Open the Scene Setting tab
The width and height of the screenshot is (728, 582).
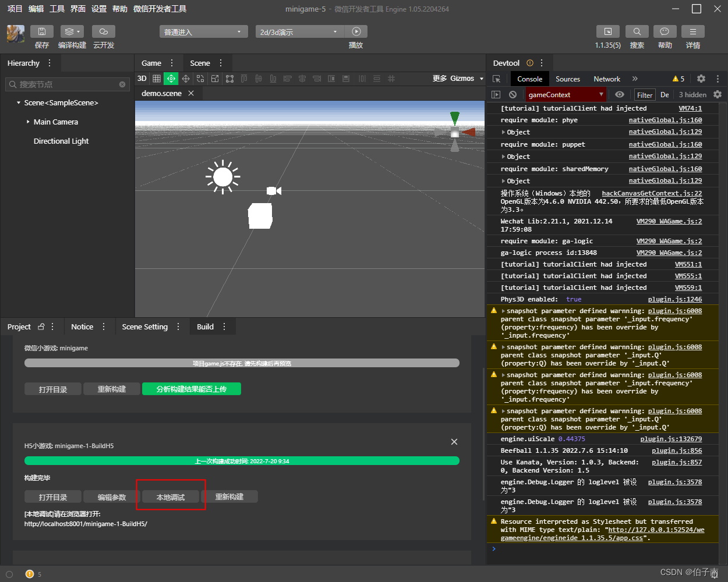click(145, 327)
